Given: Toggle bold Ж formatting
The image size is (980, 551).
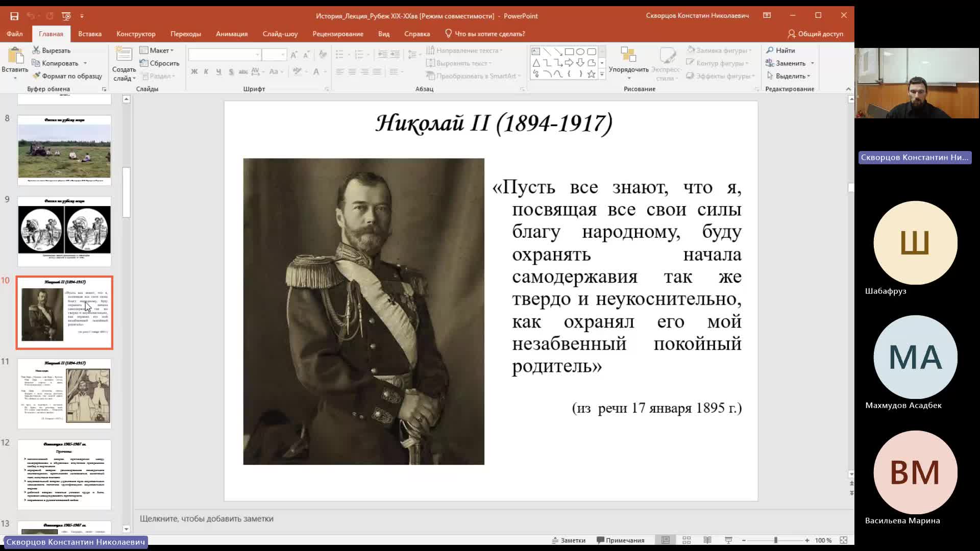Looking at the screenshot, I should [x=194, y=71].
